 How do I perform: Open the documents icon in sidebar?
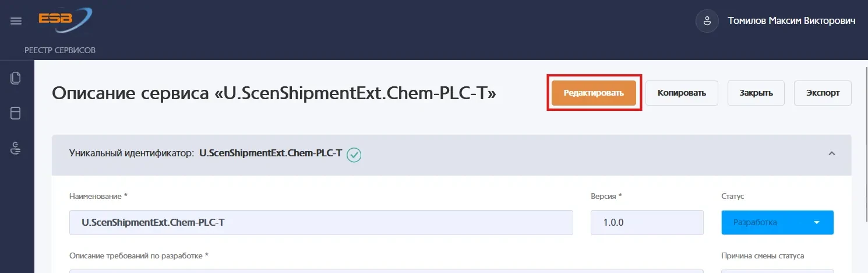pyautogui.click(x=16, y=78)
